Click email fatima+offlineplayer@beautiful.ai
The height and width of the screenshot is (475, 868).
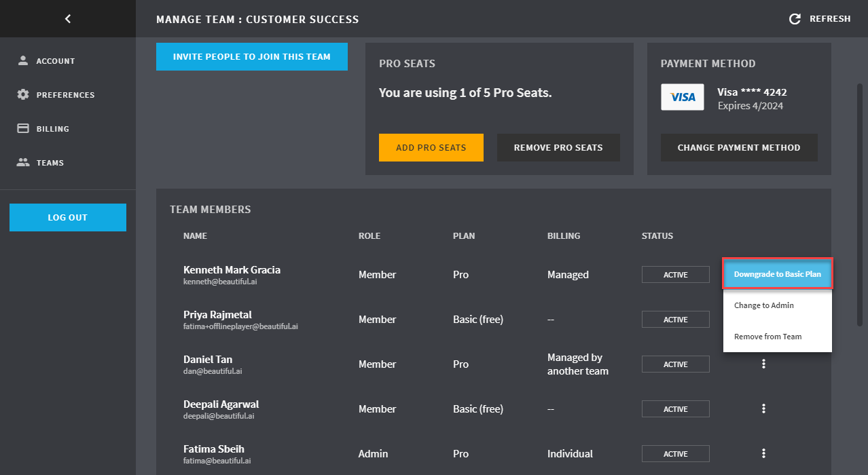click(240, 326)
